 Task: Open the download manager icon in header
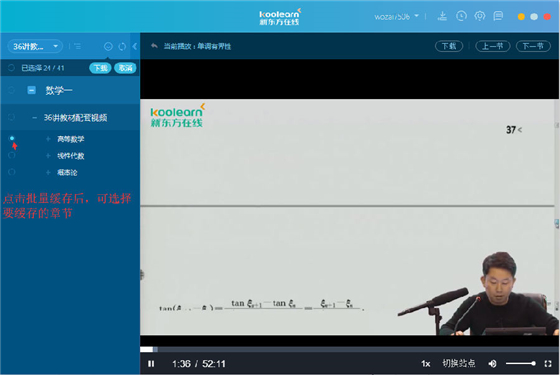(x=442, y=16)
